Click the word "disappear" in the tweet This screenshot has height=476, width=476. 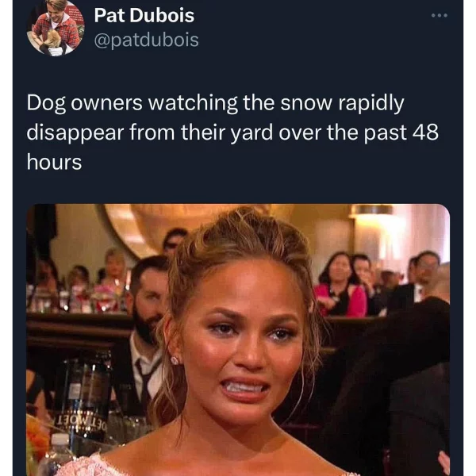75,133
